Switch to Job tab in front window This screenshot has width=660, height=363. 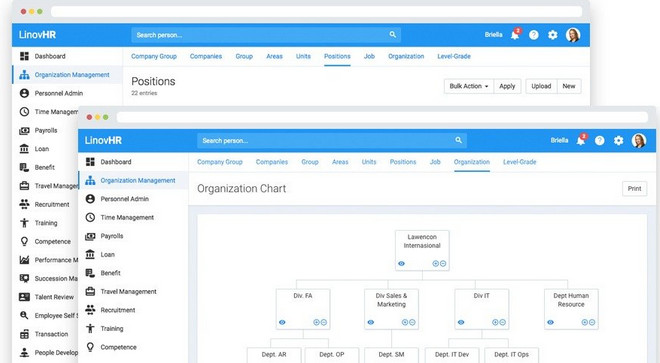pyautogui.click(x=435, y=162)
